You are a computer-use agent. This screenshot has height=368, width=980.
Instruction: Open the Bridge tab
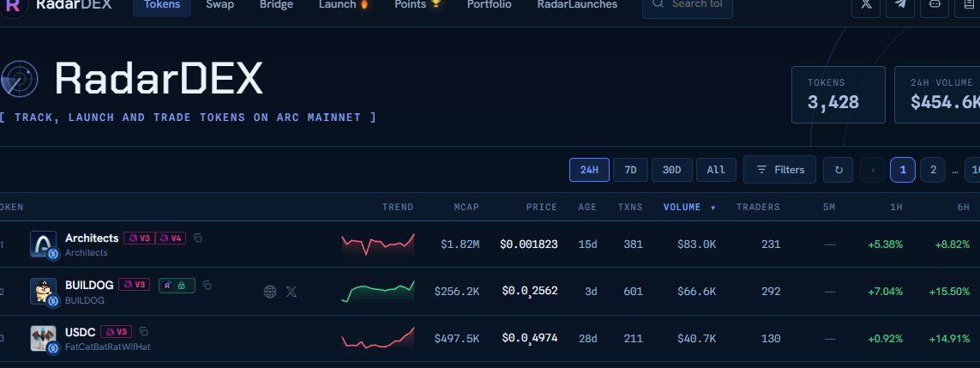click(x=276, y=5)
